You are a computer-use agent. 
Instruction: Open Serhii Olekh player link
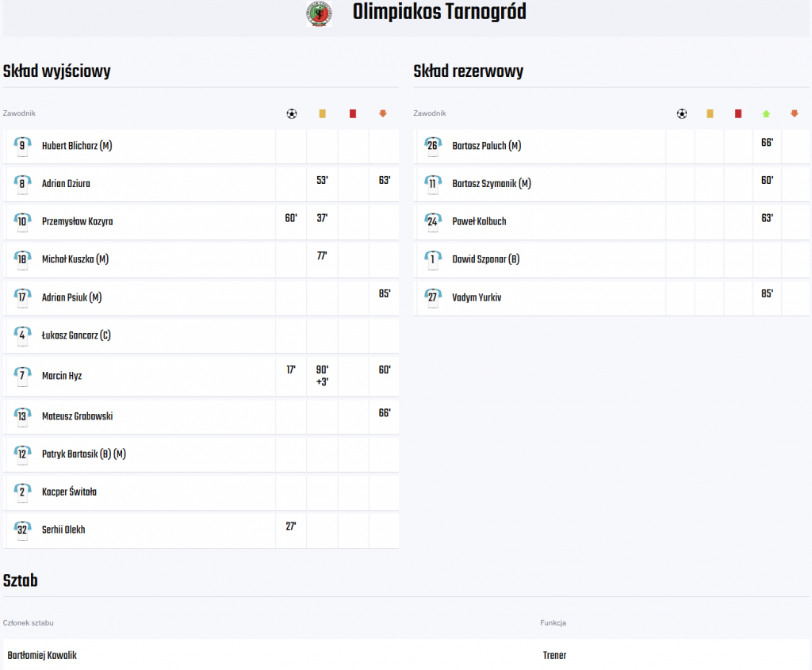point(63,530)
